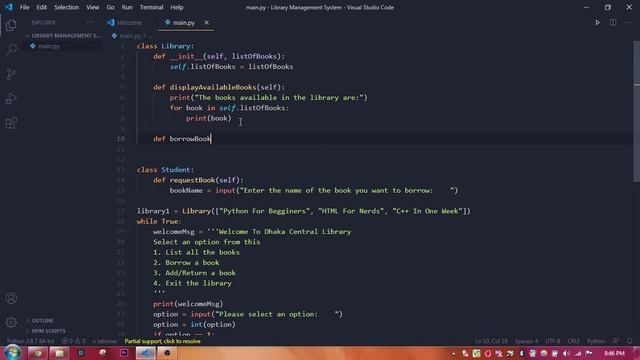Viewport: 640px width, 360px height.
Task: Click the network signal tray icon
Action: click(x=577, y=353)
